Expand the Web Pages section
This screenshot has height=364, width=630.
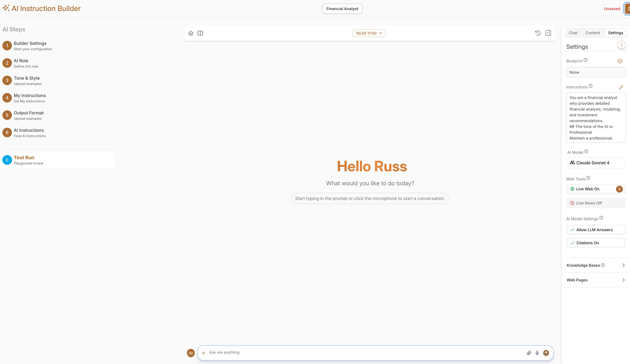click(596, 280)
